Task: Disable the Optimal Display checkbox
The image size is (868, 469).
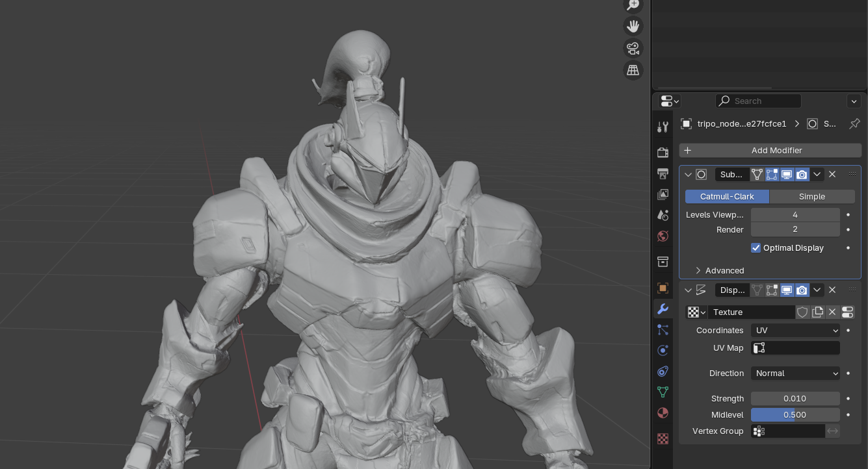Action: coord(756,247)
